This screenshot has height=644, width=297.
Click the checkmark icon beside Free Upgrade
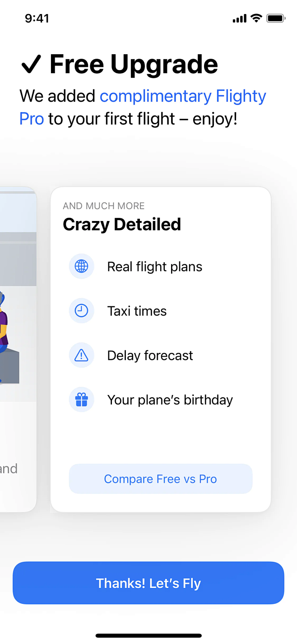tap(31, 64)
